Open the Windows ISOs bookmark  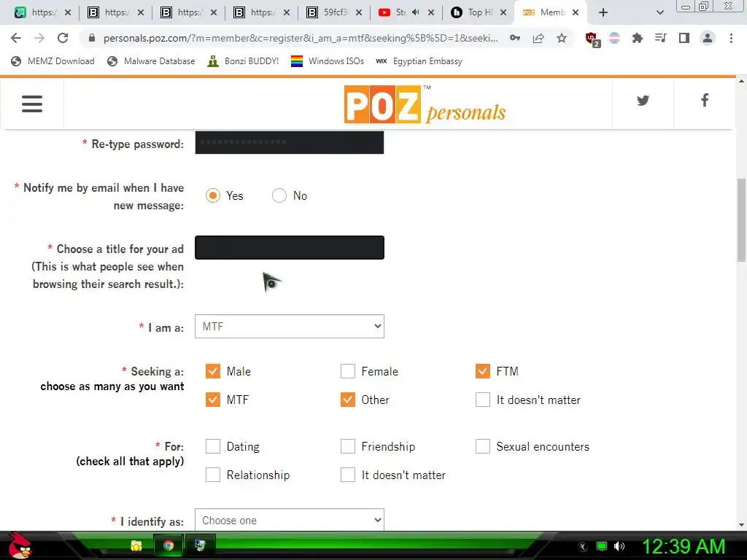pyautogui.click(x=328, y=61)
